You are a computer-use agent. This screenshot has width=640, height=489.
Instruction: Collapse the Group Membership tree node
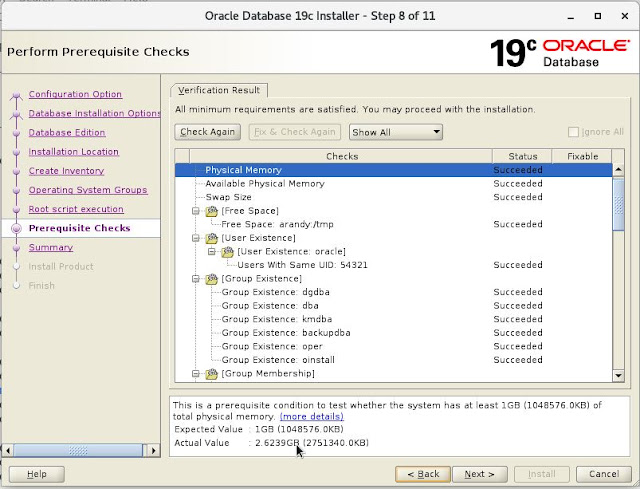tap(196, 373)
